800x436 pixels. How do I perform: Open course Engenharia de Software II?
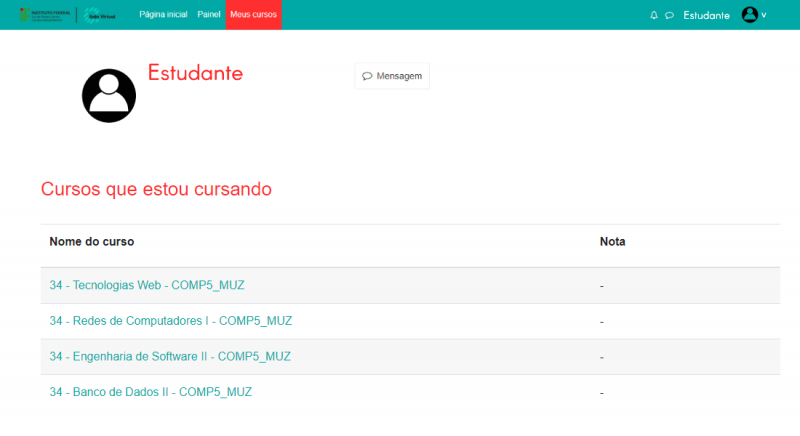coord(170,356)
